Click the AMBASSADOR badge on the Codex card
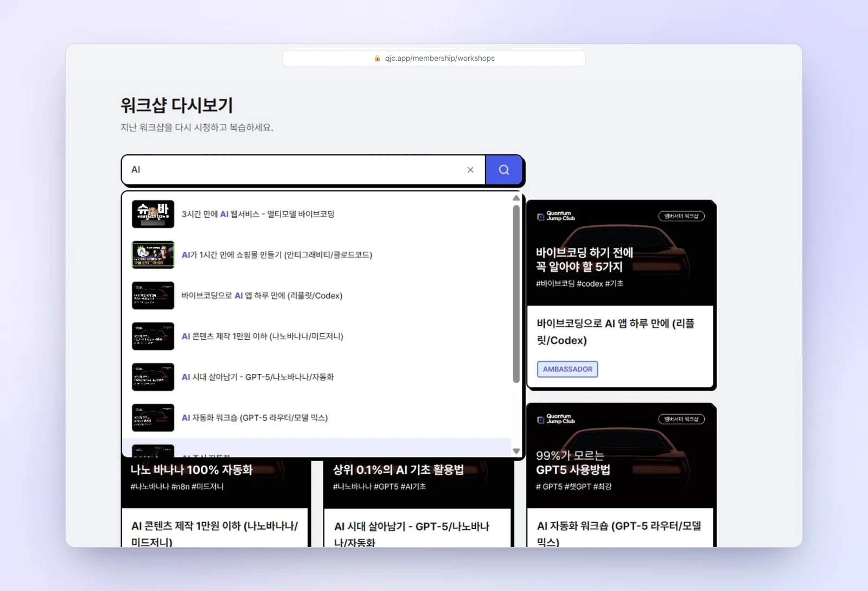Screen dimensions: 868x591 point(567,369)
